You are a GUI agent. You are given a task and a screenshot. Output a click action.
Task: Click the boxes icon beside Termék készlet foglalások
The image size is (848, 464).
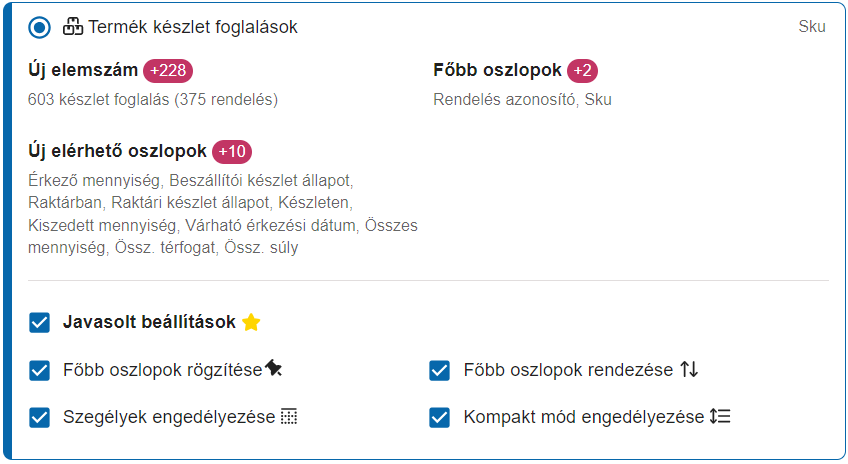73,26
